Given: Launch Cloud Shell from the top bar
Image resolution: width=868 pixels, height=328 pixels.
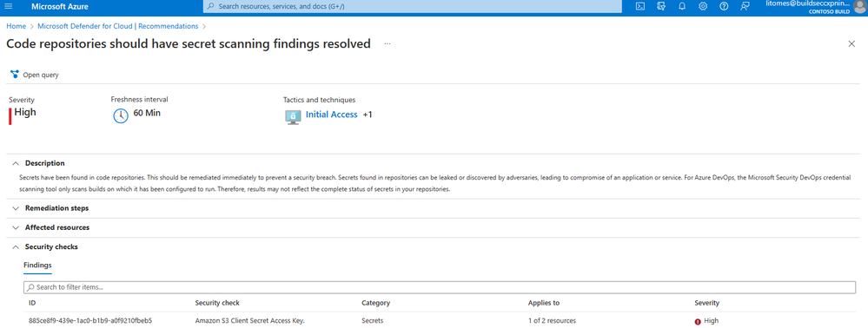Looking at the screenshot, I should tap(640, 7).
